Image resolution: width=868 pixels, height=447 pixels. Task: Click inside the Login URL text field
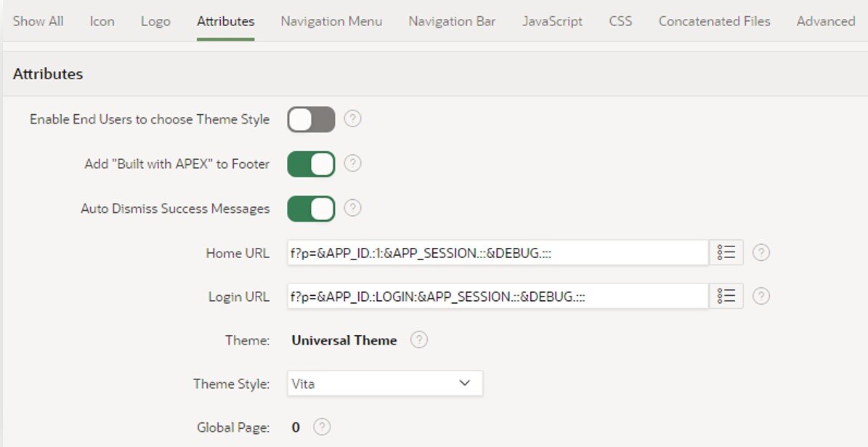click(x=498, y=297)
